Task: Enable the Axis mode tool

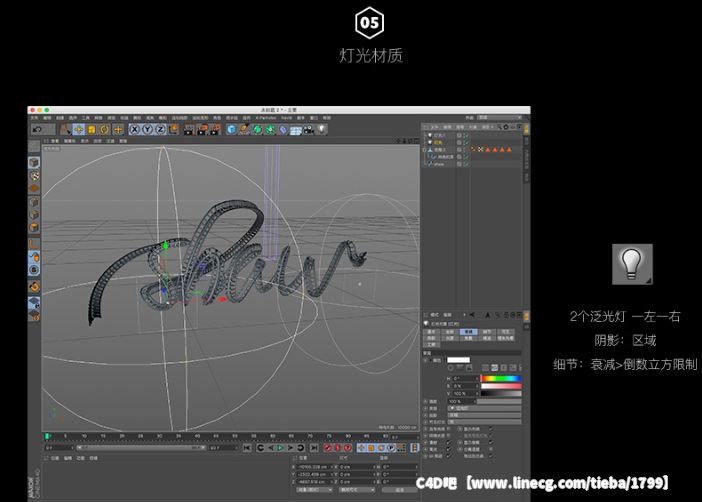Action: click(x=34, y=244)
